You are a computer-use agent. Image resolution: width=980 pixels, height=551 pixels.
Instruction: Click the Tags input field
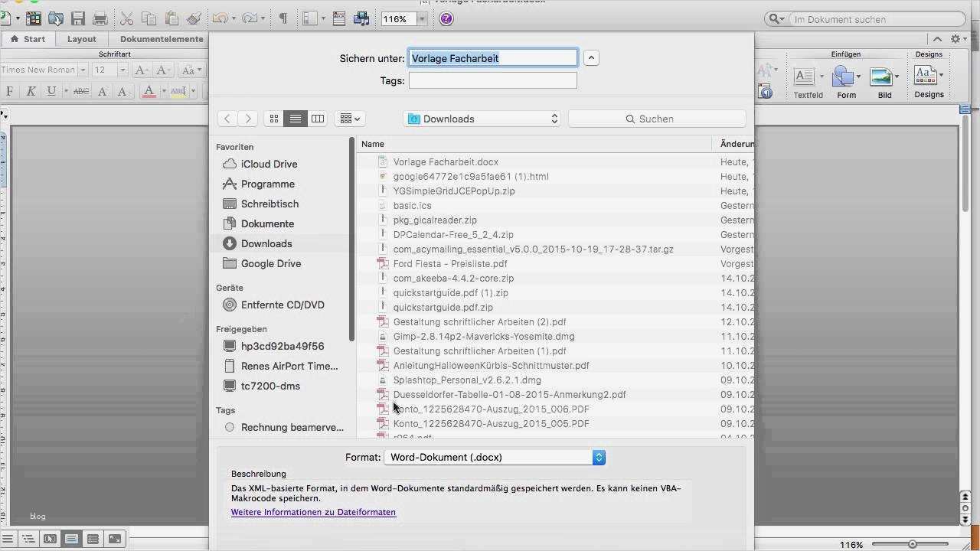tap(492, 80)
